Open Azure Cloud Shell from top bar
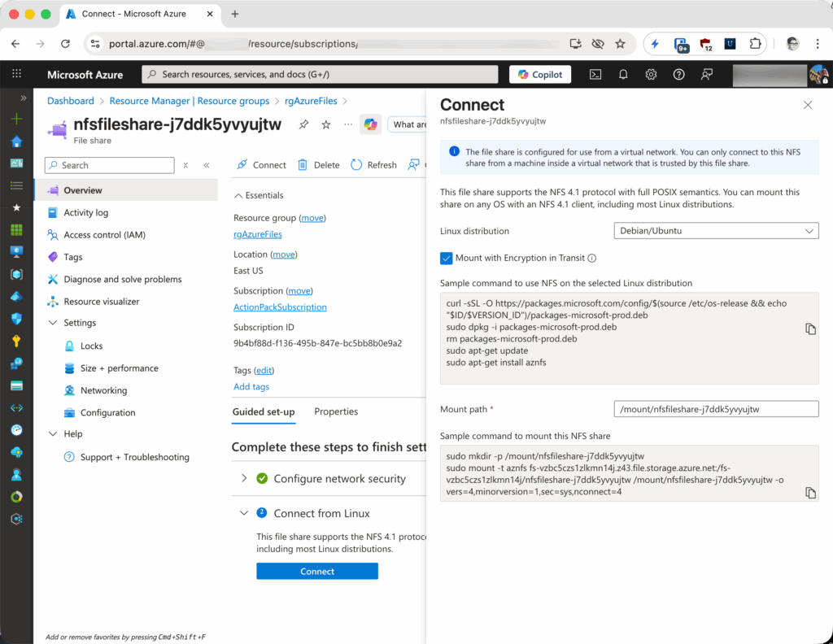This screenshot has height=644, width=833. (595, 74)
